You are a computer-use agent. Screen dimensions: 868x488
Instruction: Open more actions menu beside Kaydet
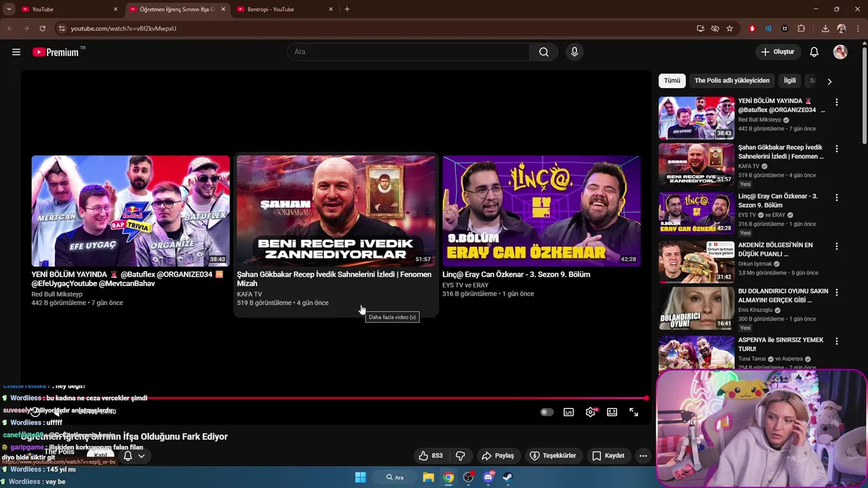pyautogui.click(x=644, y=455)
